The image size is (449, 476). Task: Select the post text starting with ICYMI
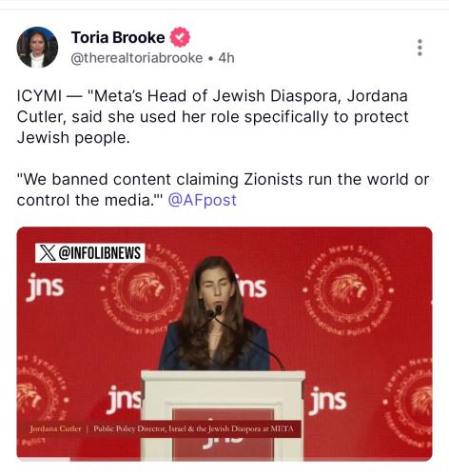click(212, 117)
